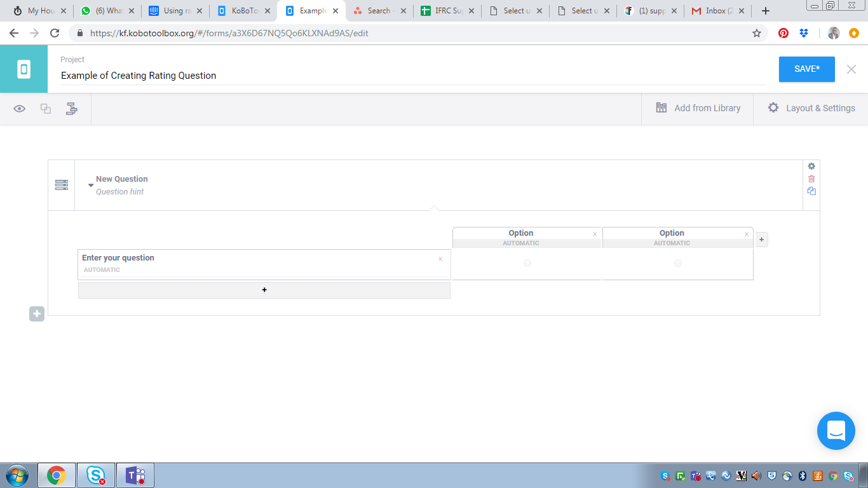Open the support chat bubble
The width and height of the screenshot is (868, 488).
click(x=836, y=431)
